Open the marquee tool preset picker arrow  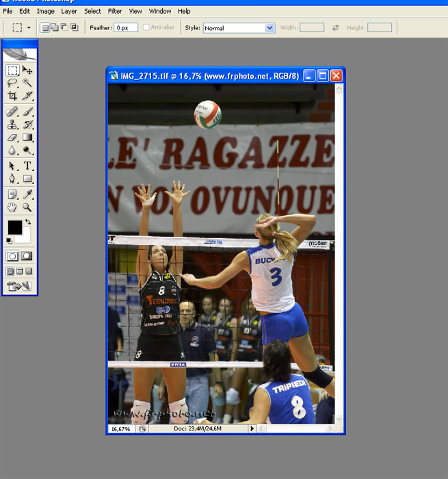pos(29,28)
